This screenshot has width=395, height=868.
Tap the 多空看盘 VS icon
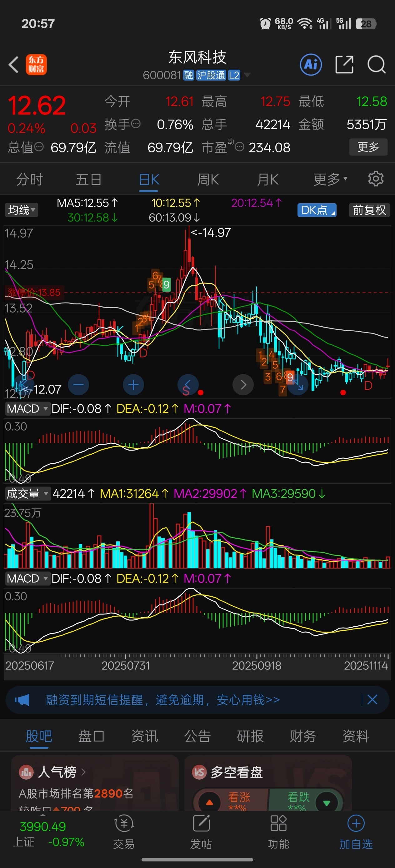point(199,772)
